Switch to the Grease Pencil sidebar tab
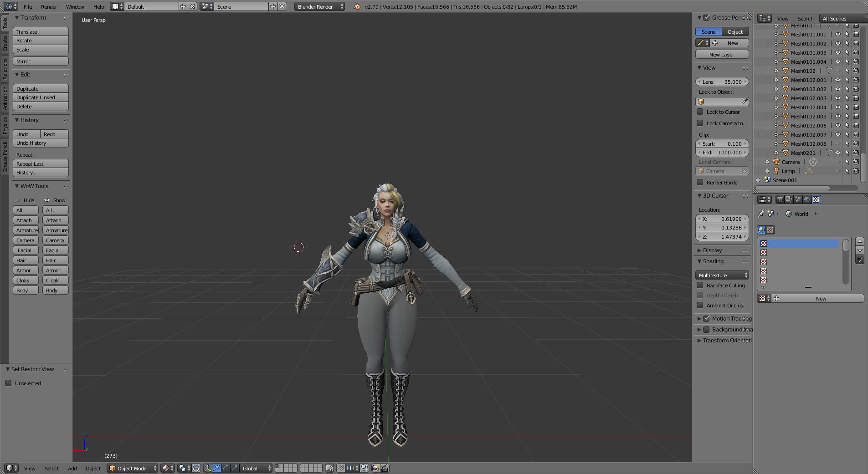Viewport: 868px width, 474px height. click(x=5, y=157)
